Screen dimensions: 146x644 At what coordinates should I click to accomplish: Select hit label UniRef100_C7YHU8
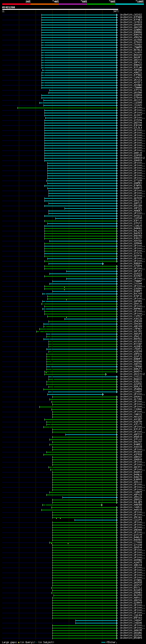[x=131, y=543]
